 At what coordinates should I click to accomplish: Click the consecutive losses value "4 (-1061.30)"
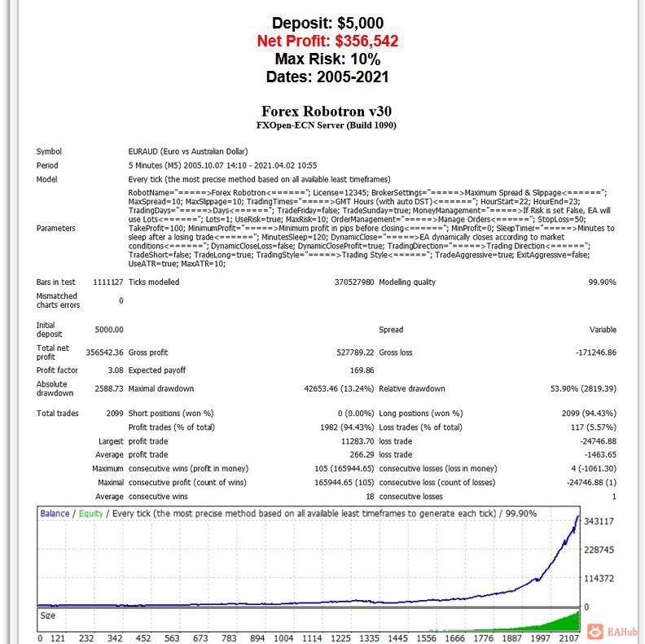point(594,469)
